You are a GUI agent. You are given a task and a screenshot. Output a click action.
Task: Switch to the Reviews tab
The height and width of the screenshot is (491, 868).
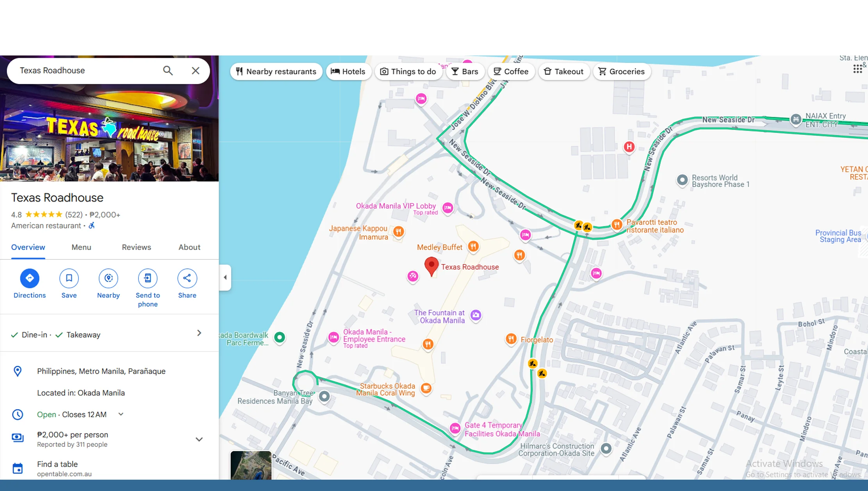click(136, 247)
